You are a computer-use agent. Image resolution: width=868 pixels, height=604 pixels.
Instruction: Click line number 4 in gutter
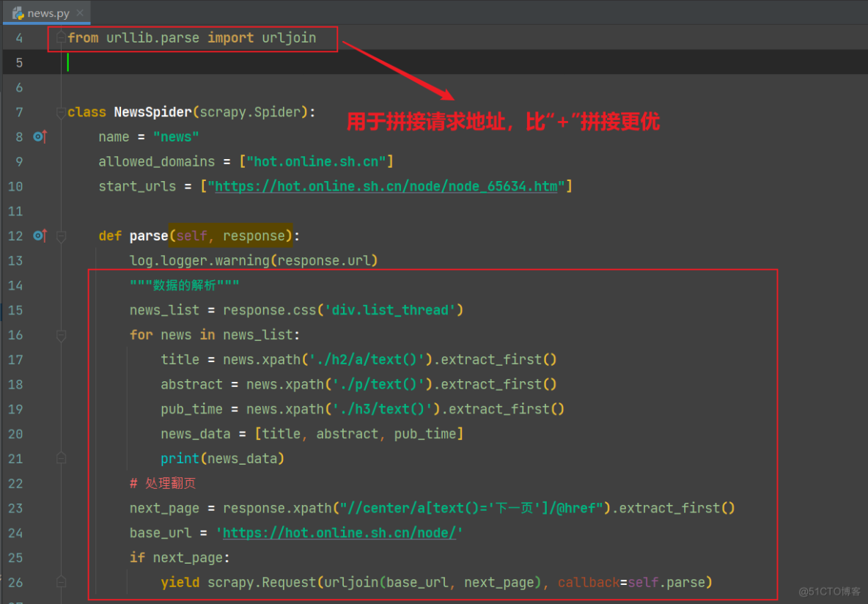pyautogui.click(x=19, y=38)
